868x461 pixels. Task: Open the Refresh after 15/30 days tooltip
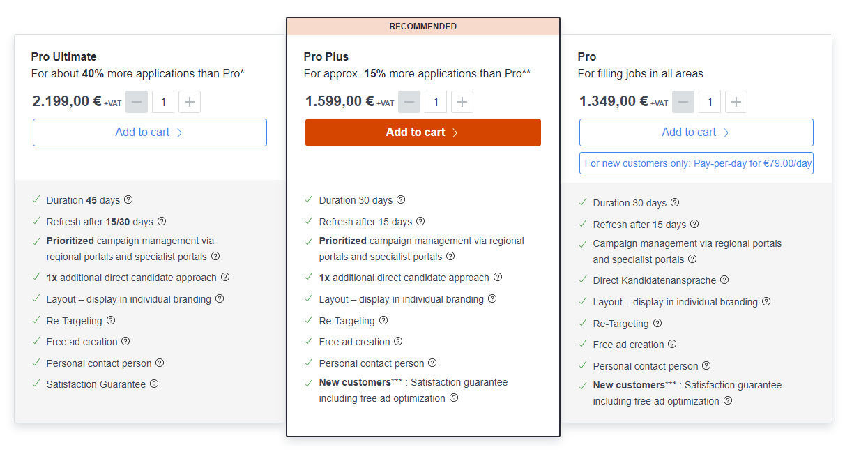pyautogui.click(x=161, y=221)
